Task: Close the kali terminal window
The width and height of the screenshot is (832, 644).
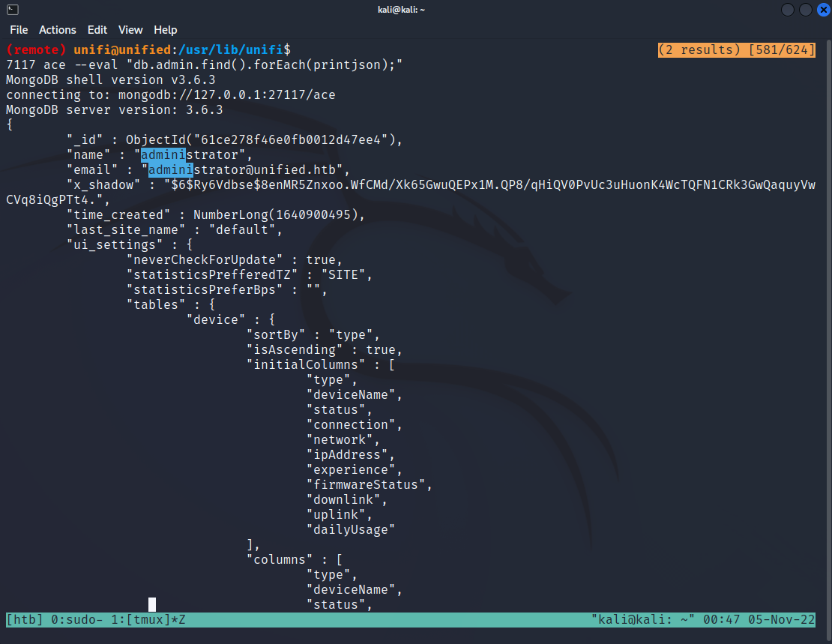Action: (821, 10)
